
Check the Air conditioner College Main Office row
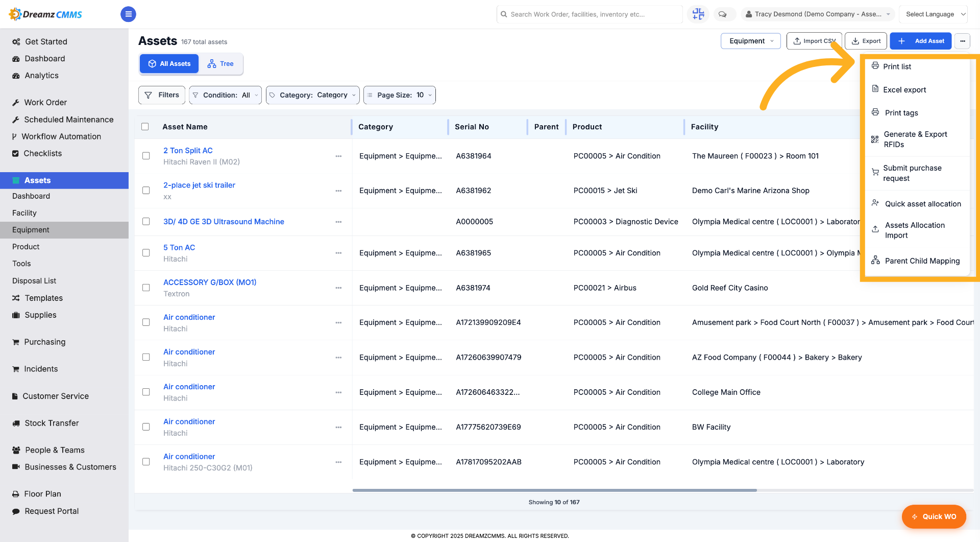146,392
